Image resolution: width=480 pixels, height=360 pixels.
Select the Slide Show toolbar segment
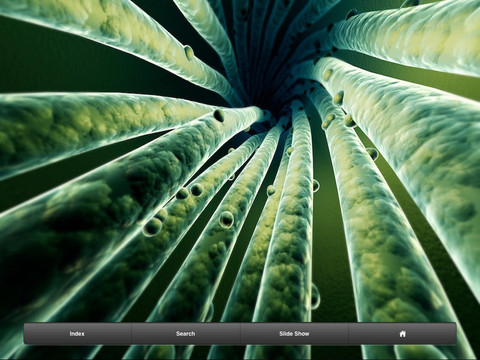[x=294, y=334]
